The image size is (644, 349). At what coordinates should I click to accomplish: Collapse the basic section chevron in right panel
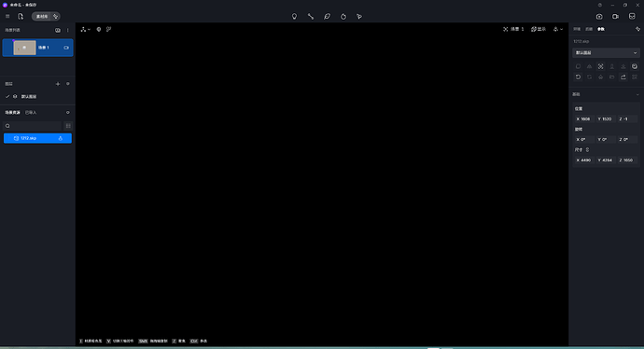pos(637,94)
